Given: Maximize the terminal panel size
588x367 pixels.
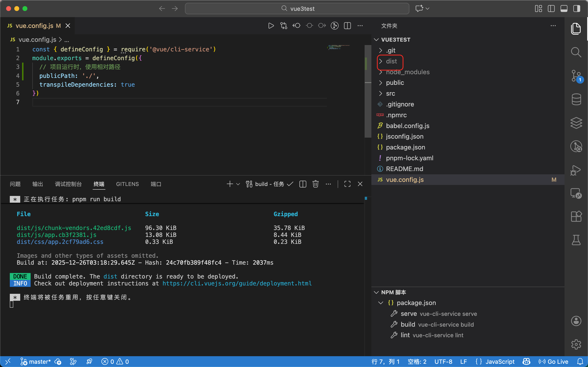Looking at the screenshot, I should pos(347,184).
